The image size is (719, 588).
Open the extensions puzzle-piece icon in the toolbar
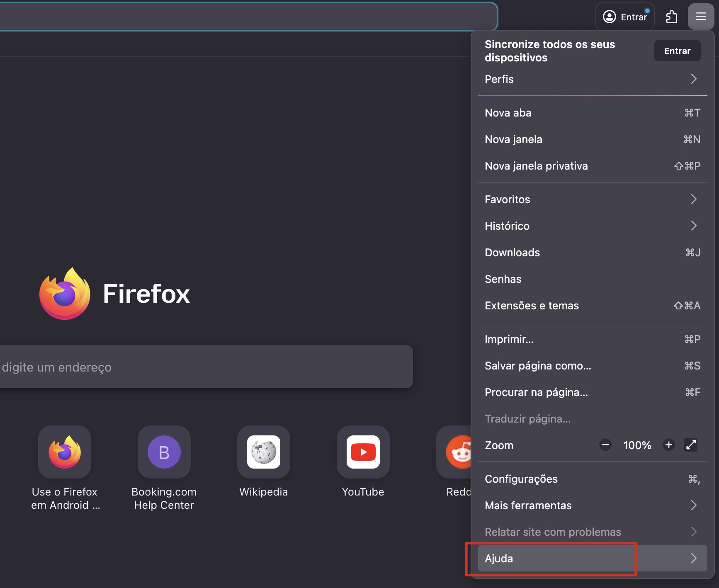click(672, 17)
